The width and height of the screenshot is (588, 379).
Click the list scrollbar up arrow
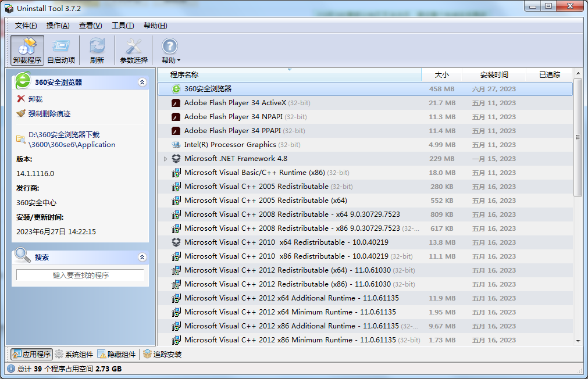tap(578, 73)
